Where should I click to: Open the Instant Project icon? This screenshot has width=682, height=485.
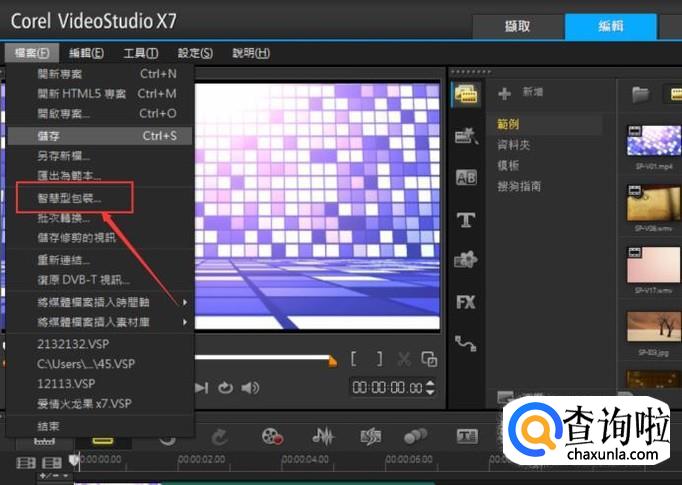(x=466, y=136)
